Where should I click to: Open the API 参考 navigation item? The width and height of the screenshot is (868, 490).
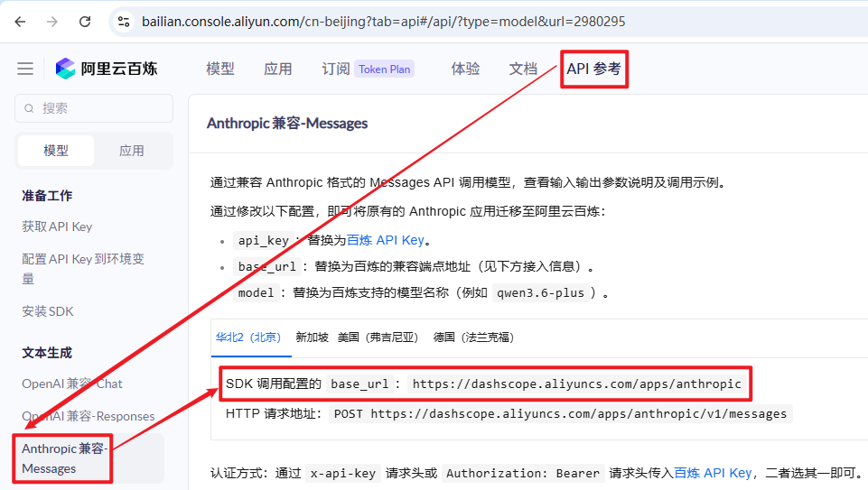[594, 69]
